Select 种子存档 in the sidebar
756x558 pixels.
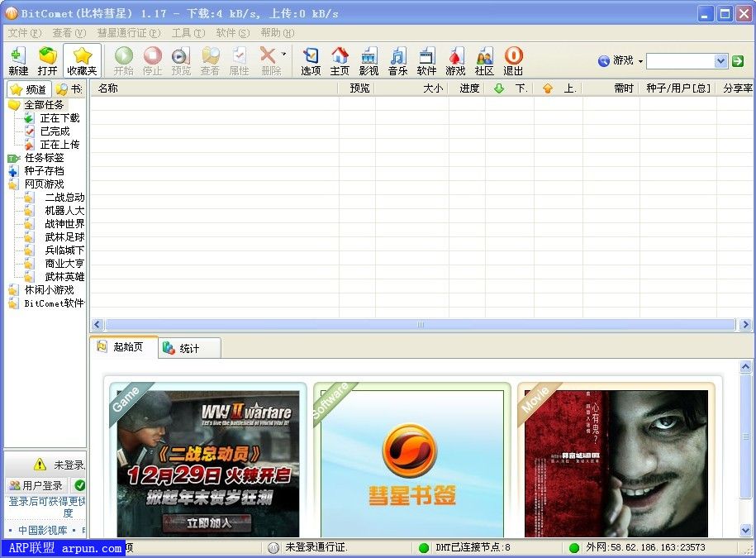coord(44,171)
